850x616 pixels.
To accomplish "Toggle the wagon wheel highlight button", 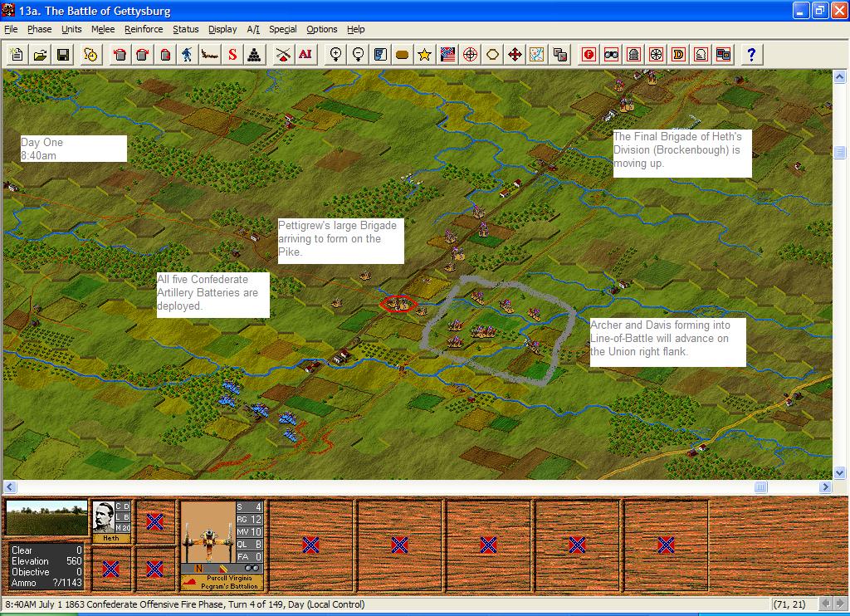I will (656, 54).
